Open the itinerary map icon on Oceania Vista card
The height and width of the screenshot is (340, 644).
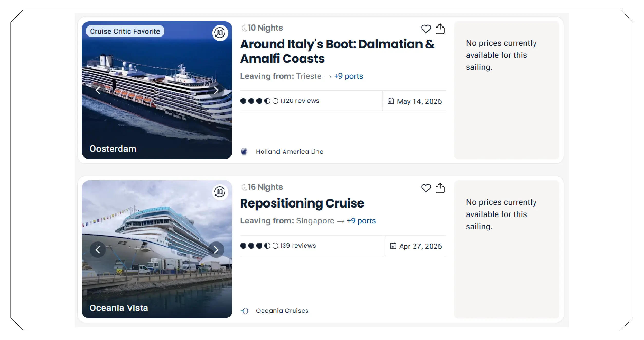[x=220, y=192]
